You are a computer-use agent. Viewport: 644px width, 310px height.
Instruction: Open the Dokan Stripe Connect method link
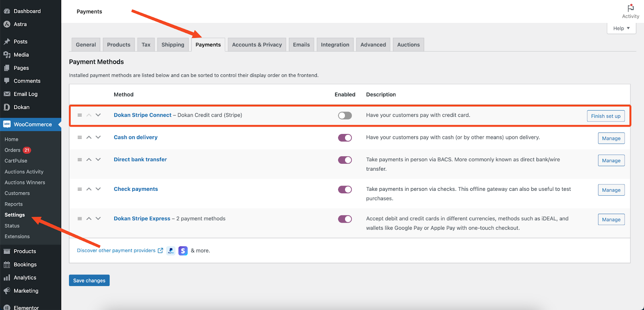[x=142, y=115]
